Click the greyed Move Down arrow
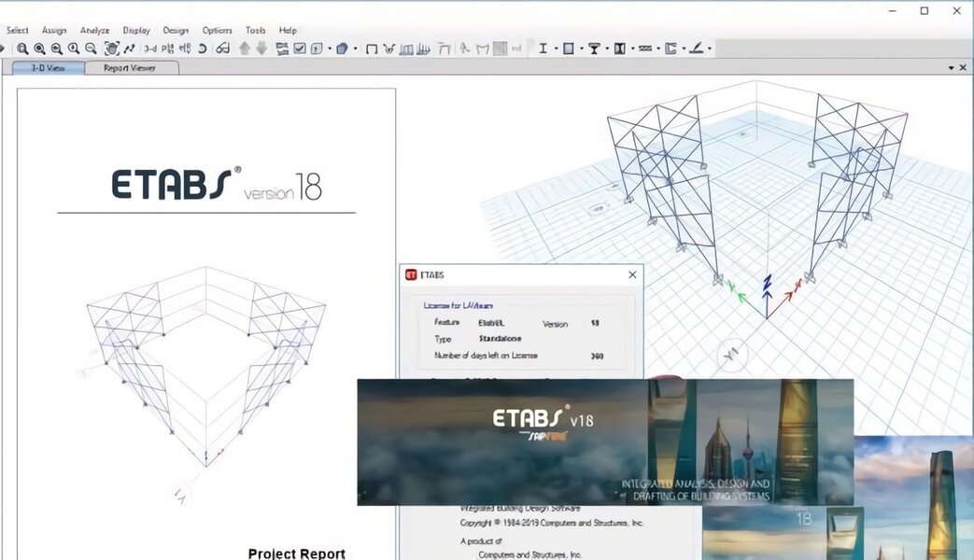This screenshot has height=560, width=974. 261,49
